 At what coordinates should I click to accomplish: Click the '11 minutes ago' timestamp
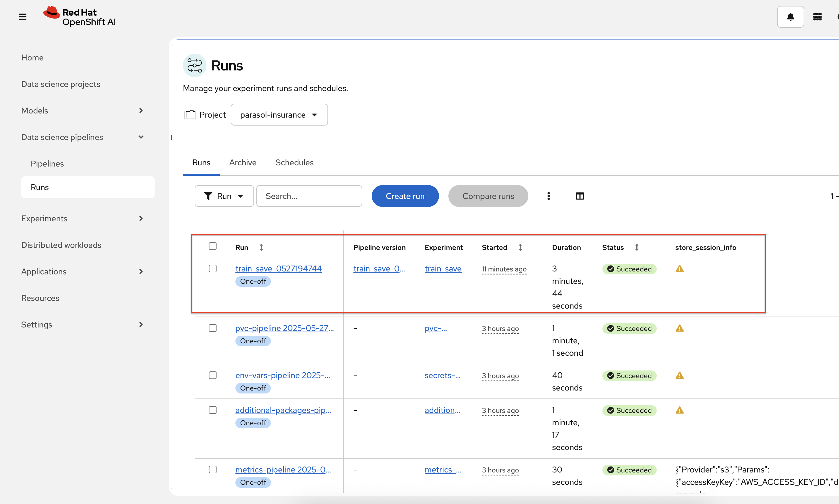504,269
